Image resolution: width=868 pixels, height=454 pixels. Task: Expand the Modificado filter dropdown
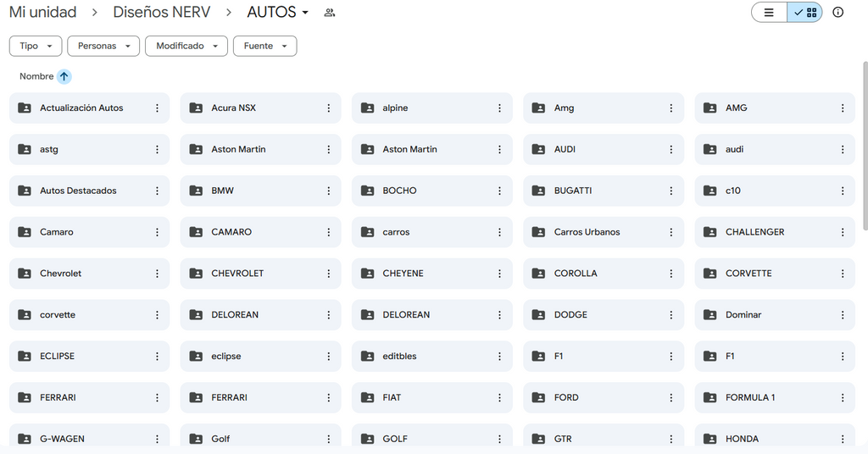[x=186, y=46]
